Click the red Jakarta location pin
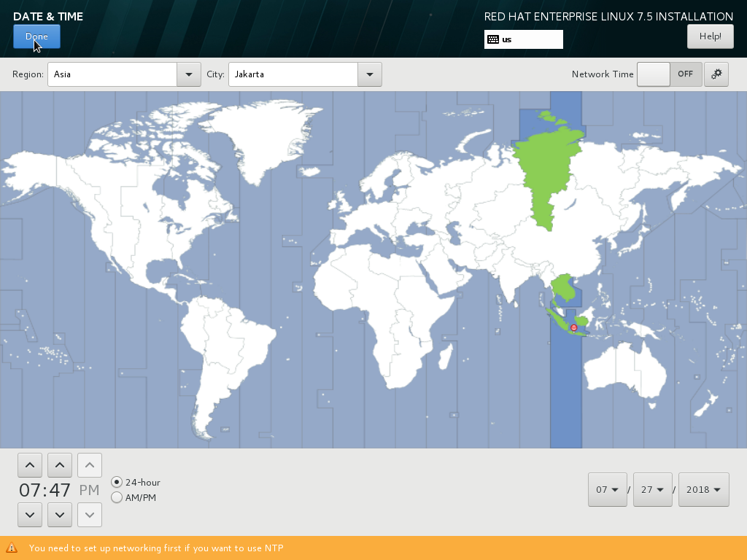 [574, 327]
